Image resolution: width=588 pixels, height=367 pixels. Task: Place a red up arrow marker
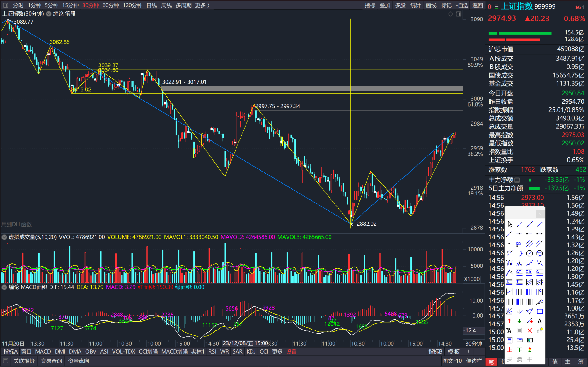(x=509, y=321)
